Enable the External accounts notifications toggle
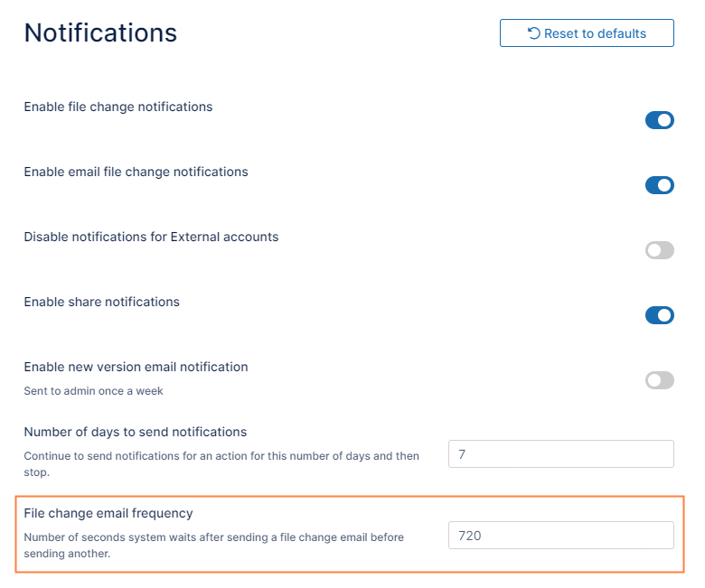The height and width of the screenshot is (588, 705). (x=659, y=250)
